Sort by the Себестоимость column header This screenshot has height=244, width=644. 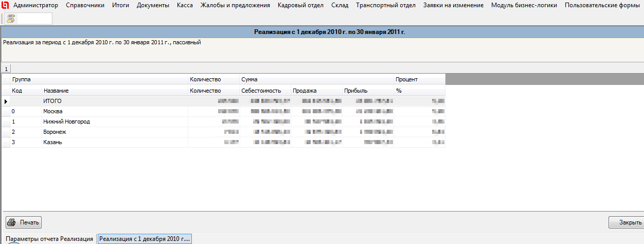click(x=265, y=91)
